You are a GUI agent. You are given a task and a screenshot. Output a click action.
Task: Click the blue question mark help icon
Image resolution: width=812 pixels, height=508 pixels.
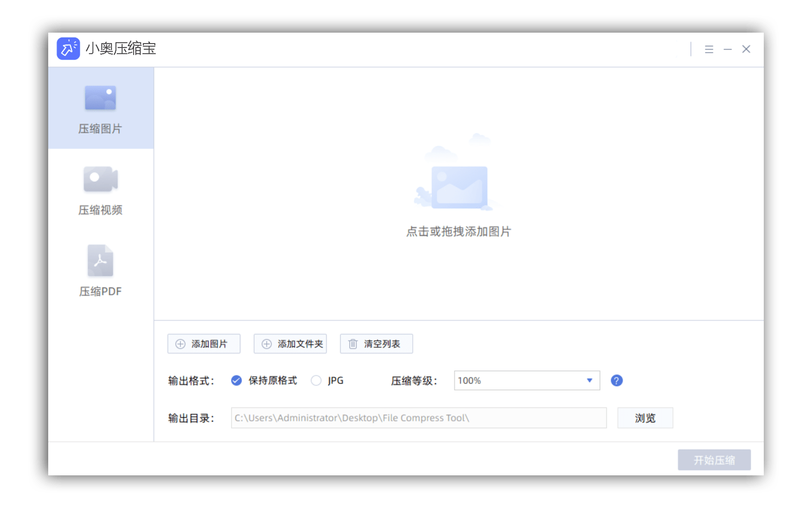617,380
